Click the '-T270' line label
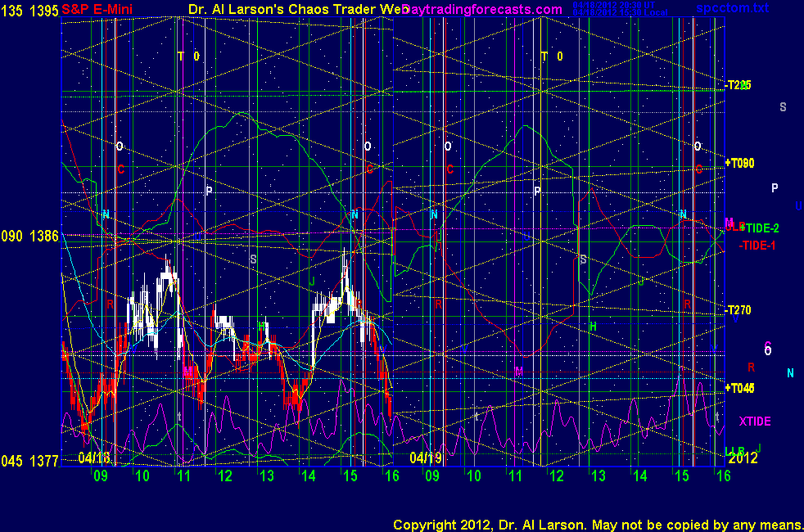The height and width of the screenshot is (532, 804). coord(738,309)
